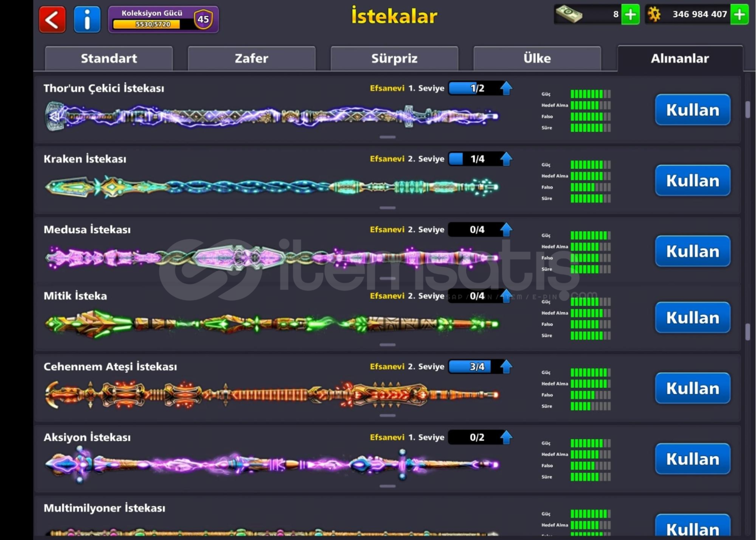This screenshot has width=756, height=540.
Task: Upgrade Aksiyon İstekası with blue arrow
Action: (x=506, y=437)
